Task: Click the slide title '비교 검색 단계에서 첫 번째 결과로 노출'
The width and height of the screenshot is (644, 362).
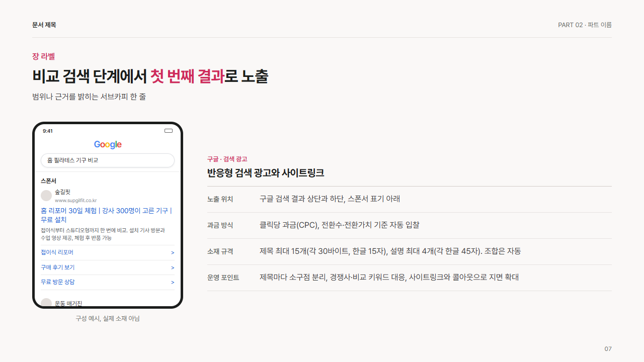Action: point(150,76)
